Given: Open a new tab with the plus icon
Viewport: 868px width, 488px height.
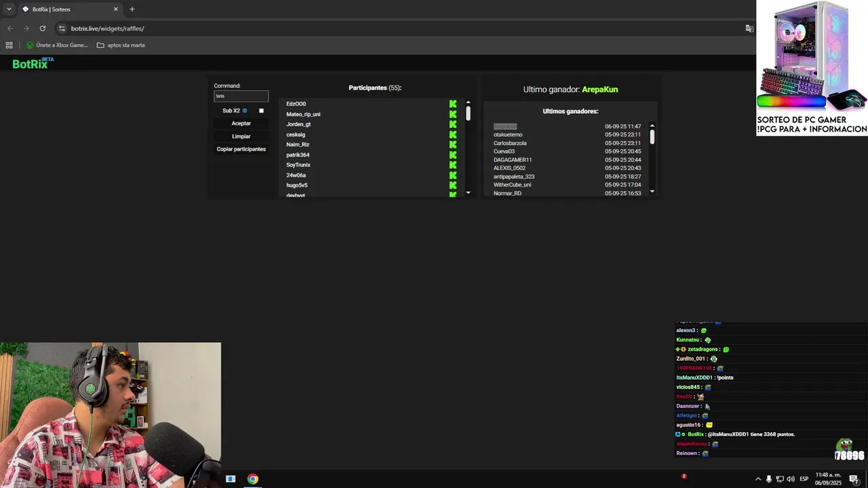Looking at the screenshot, I should point(132,9).
